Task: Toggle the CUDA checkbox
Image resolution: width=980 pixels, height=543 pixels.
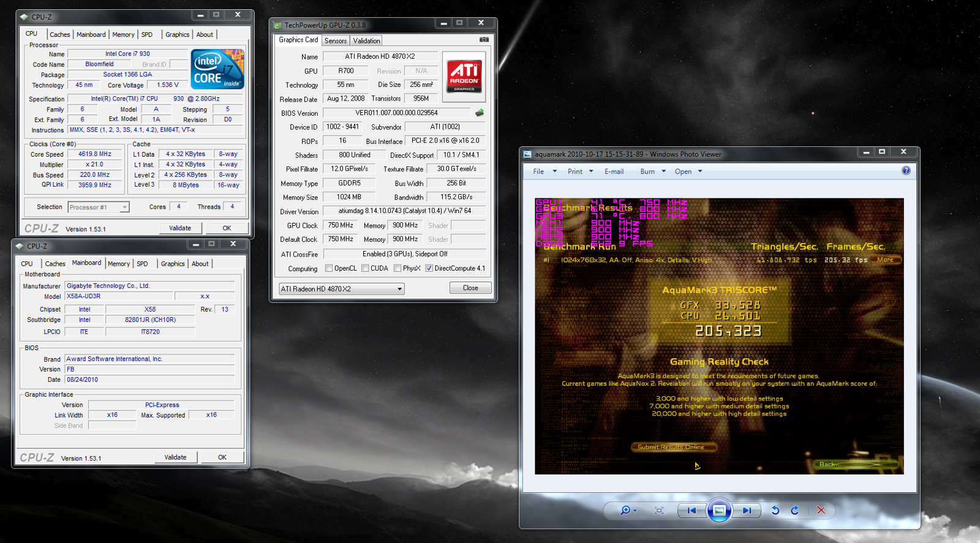Action: tap(365, 268)
